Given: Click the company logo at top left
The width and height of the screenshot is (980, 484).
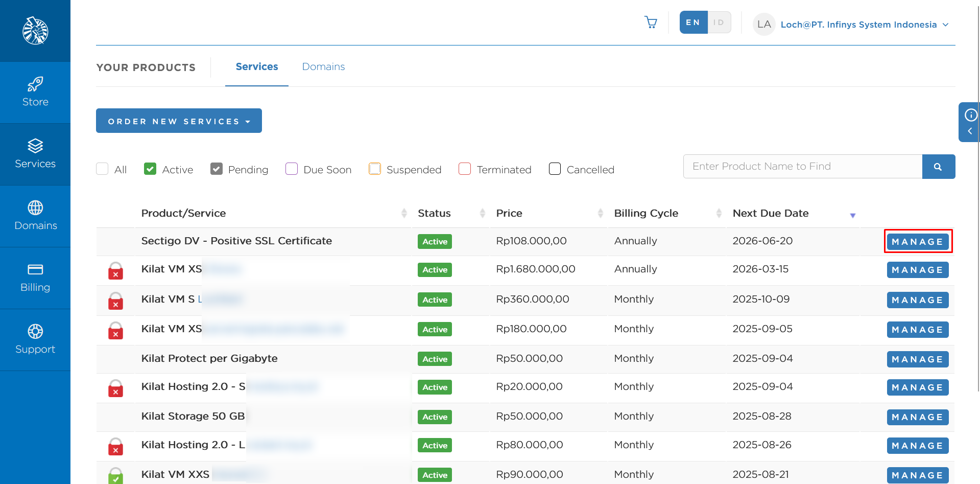Looking at the screenshot, I should [x=35, y=30].
